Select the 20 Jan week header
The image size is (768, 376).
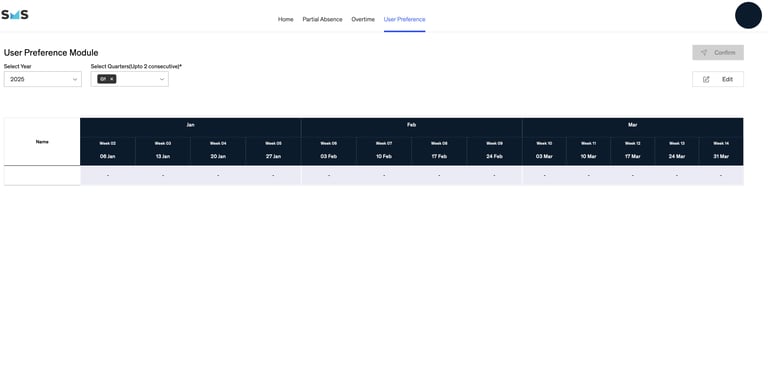[218, 151]
